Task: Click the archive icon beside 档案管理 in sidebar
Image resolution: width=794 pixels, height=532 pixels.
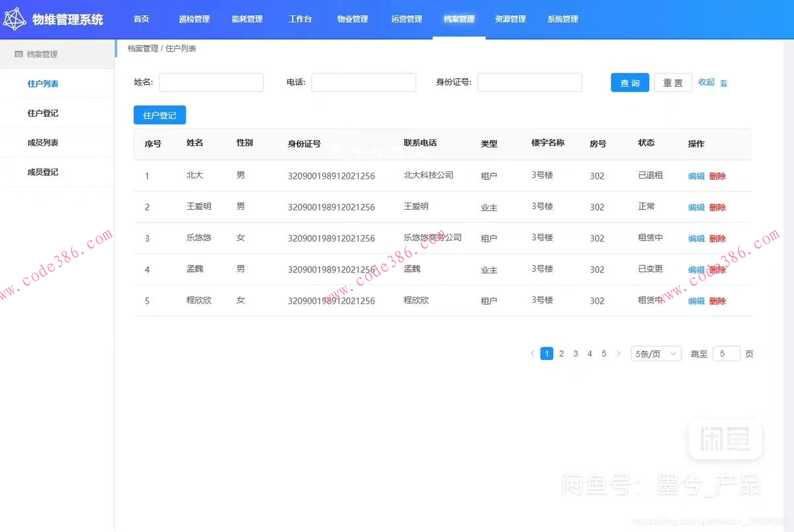Action: (17, 54)
